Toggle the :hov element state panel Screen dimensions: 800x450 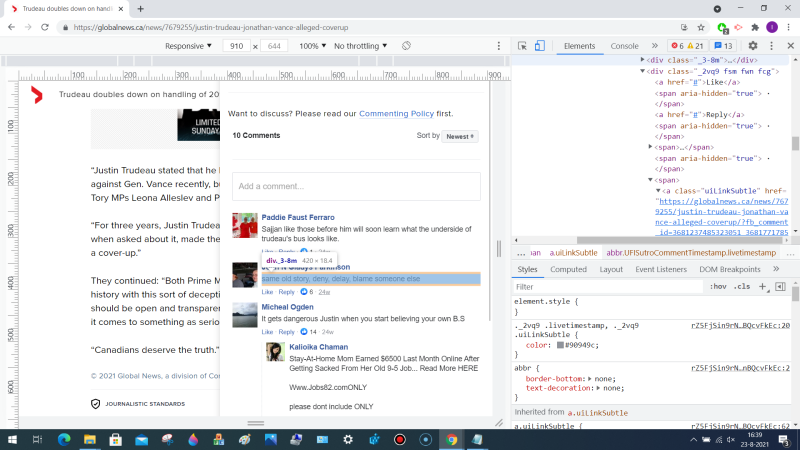[716, 287]
